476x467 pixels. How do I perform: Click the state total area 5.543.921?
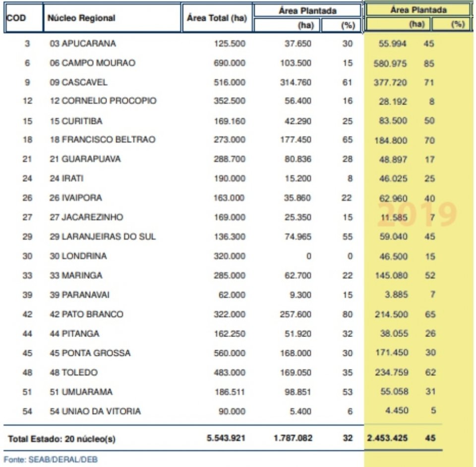click(226, 438)
